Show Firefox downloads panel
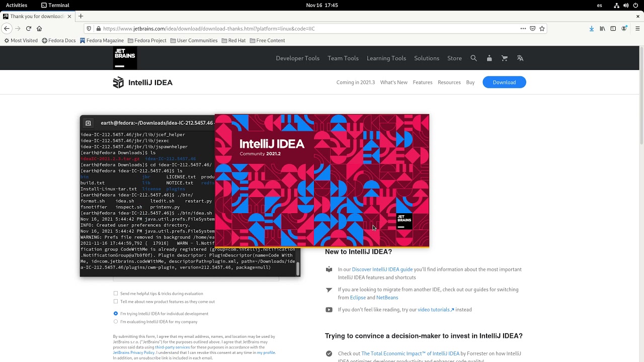Viewport: 644px width, 362px height. pos(592,29)
